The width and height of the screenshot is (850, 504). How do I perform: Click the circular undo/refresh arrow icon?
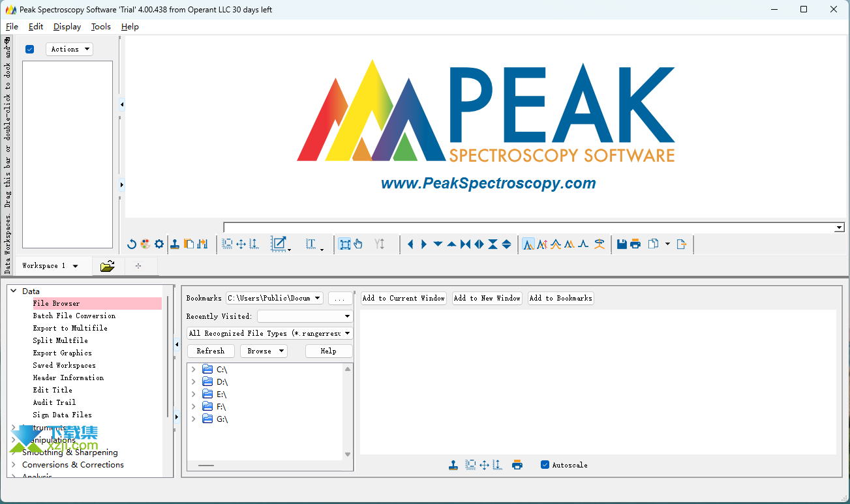click(x=132, y=244)
